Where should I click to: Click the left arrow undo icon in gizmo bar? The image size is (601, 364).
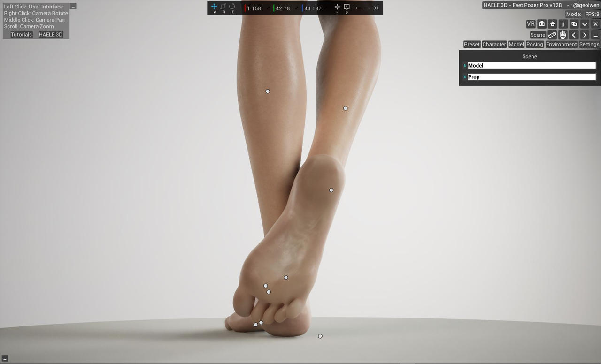click(x=358, y=8)
